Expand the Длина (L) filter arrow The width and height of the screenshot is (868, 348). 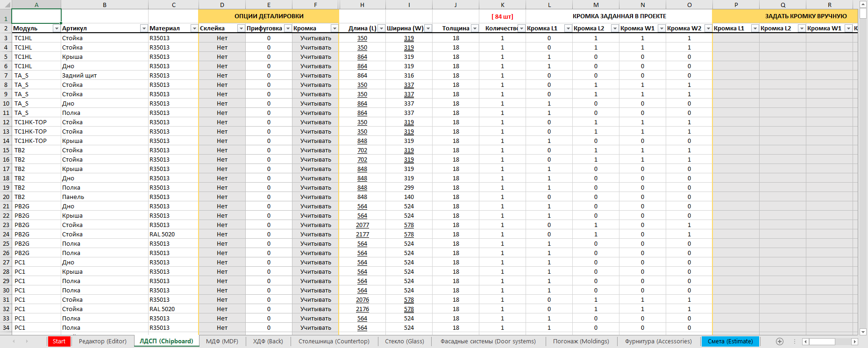[x=381, y=28]
